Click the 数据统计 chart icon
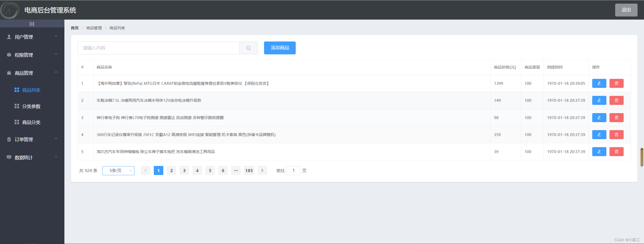The height and width of the screenshot is (244, 644). point(9,157)
